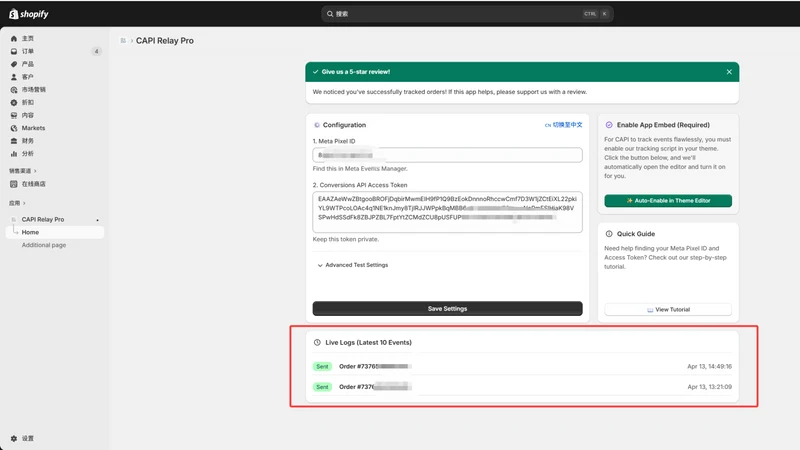Image resolution: width=800 pixels, height=450 pixels.
Task: Open the Finance bank icon
Action: 14,141
